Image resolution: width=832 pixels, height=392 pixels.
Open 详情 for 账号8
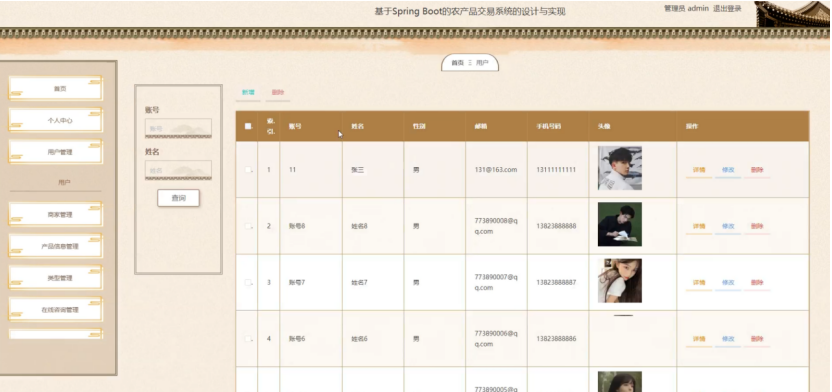pos(699,227)
